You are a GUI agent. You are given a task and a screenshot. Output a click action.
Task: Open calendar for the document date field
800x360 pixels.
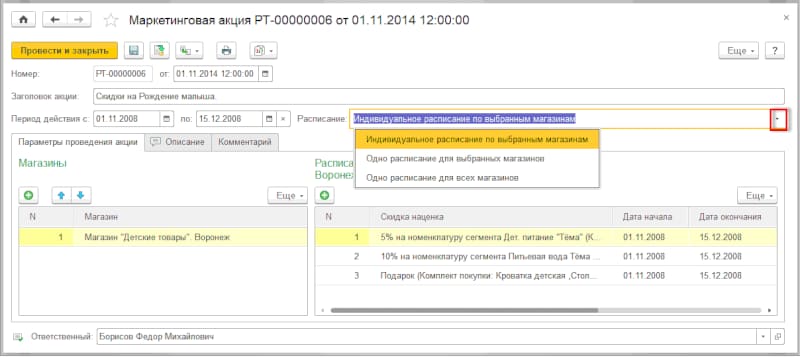[265, 74]
